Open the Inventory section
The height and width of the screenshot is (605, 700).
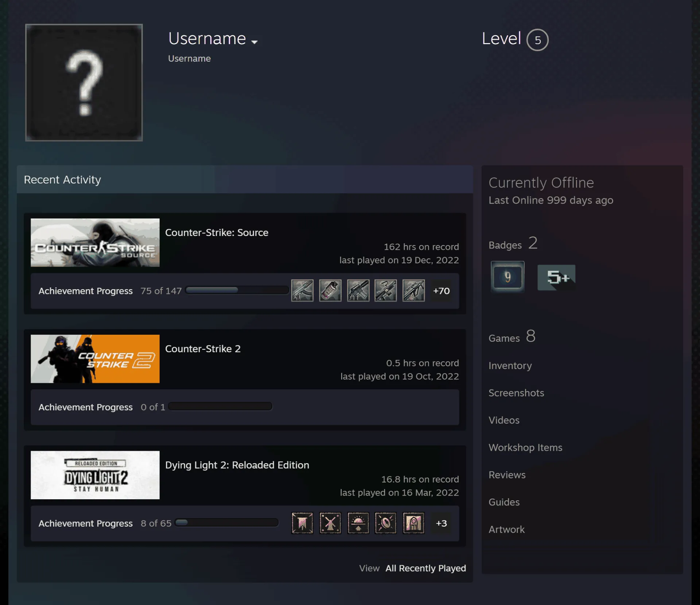(510, 365)
